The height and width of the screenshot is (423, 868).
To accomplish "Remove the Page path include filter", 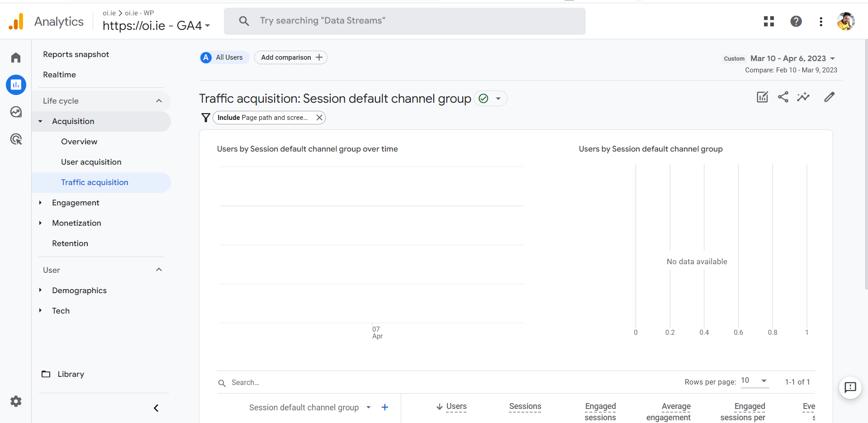I will click(319, 117).
